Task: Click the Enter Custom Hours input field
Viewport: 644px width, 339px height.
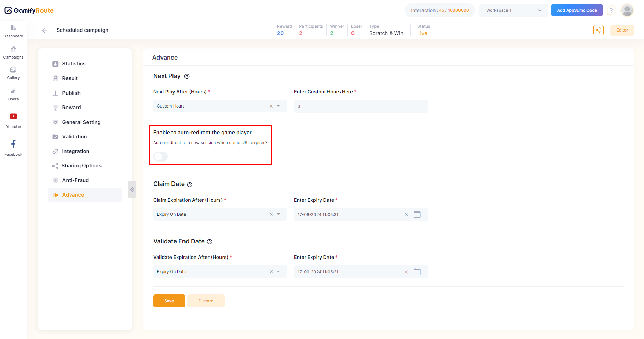Action: [360, 106]
